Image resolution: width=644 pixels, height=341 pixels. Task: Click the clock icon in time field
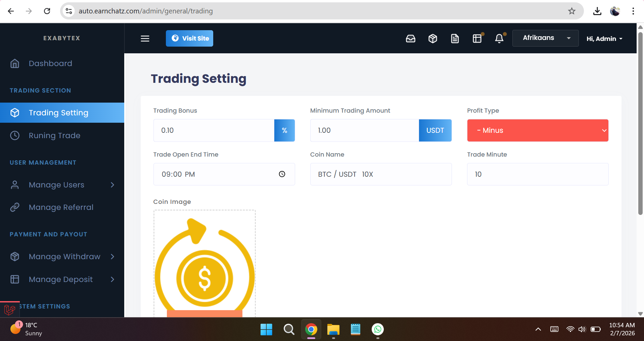click(x=282, y=174)
